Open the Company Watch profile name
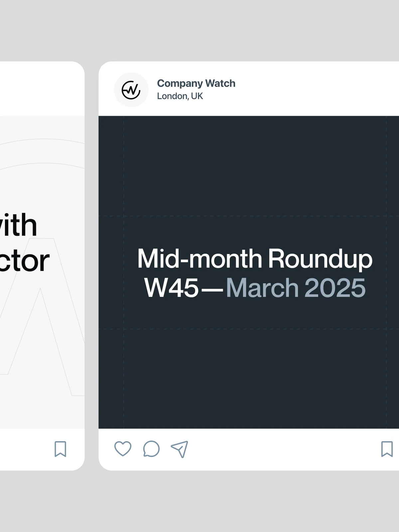 tap(196, 83)
